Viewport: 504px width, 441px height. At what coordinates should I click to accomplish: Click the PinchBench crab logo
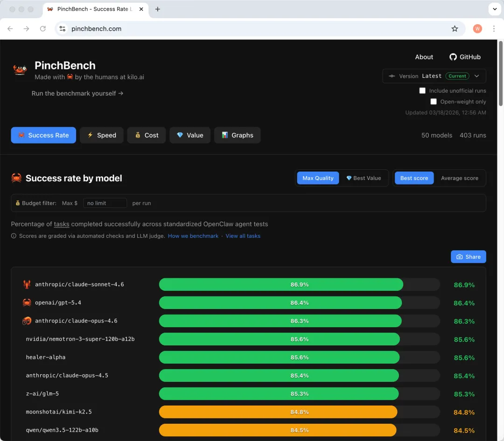click(x=20, y=69)
